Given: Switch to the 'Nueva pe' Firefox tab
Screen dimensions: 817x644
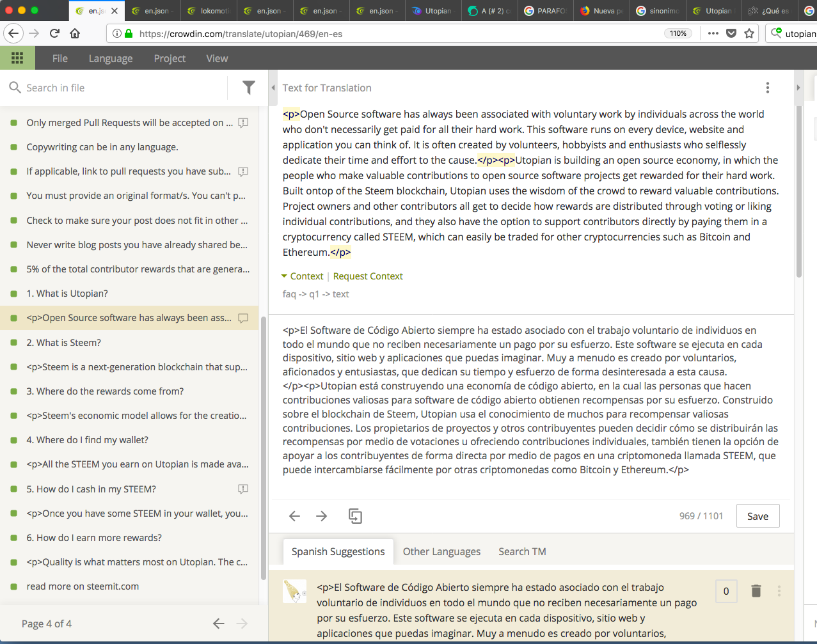Looking at the screenshot, I should click(602, 11).
